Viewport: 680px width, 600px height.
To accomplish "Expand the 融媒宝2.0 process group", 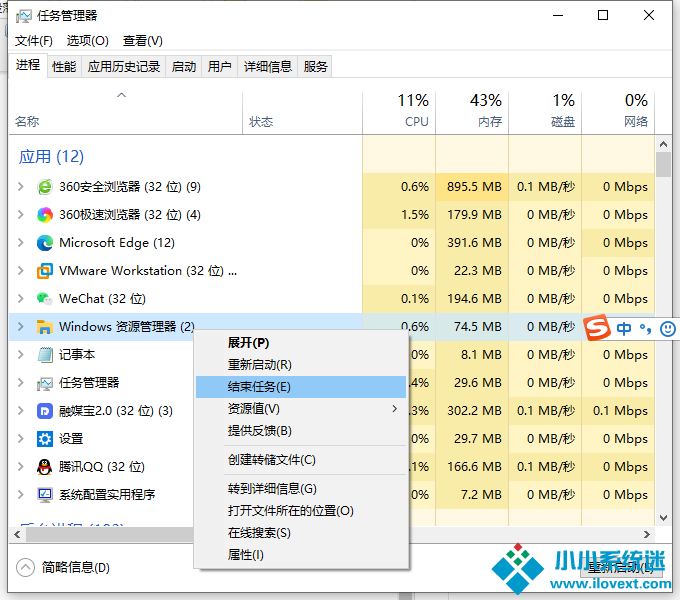I will pos(20,411).
